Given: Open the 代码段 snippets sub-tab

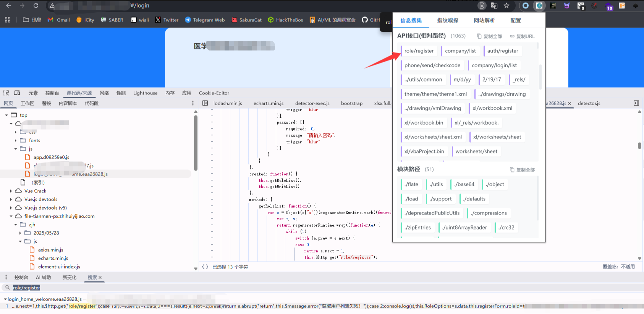Looking at the screenshot, I should [x=92, y=103].
